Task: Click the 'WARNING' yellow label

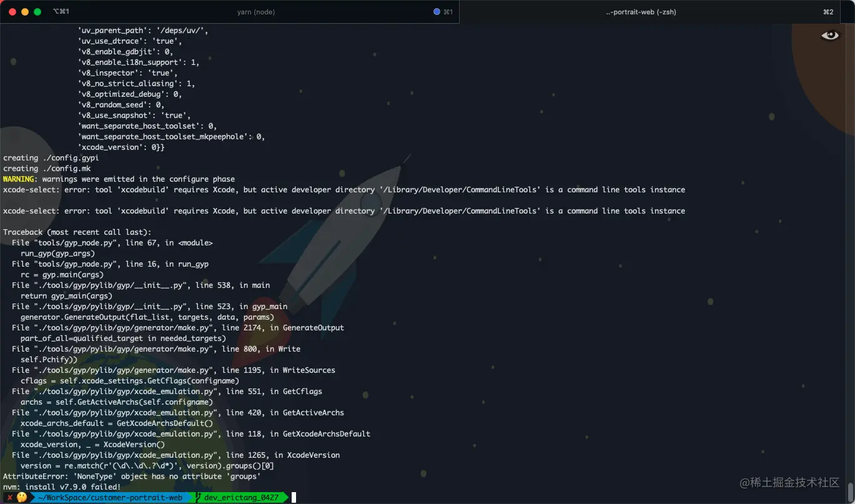Action: pyautogui.click(x=20, y=179)
